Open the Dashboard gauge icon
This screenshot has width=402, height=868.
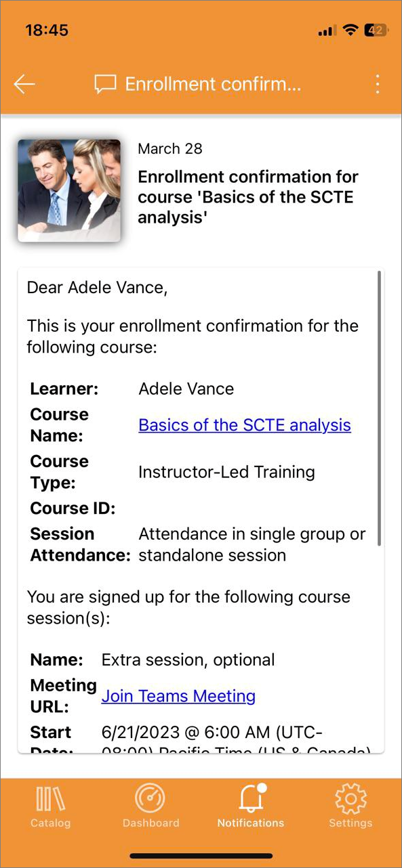pyautogui.click(x=150, y=799)
